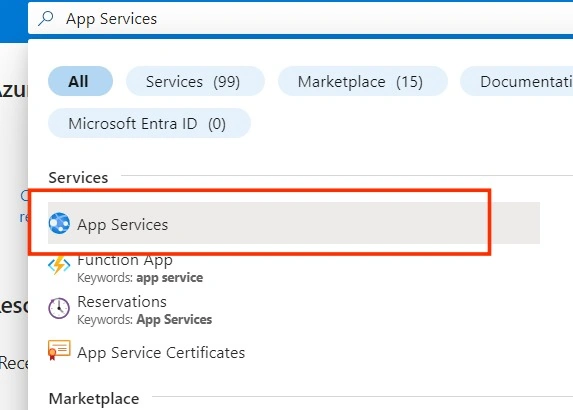Open the App Services result
This screenshot has height=410, width=573.
point(294,223)
